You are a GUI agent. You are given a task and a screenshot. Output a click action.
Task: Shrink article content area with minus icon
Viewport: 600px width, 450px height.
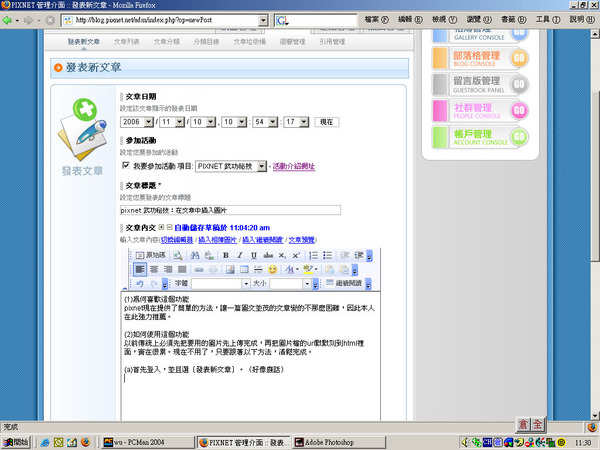point(170,227)
